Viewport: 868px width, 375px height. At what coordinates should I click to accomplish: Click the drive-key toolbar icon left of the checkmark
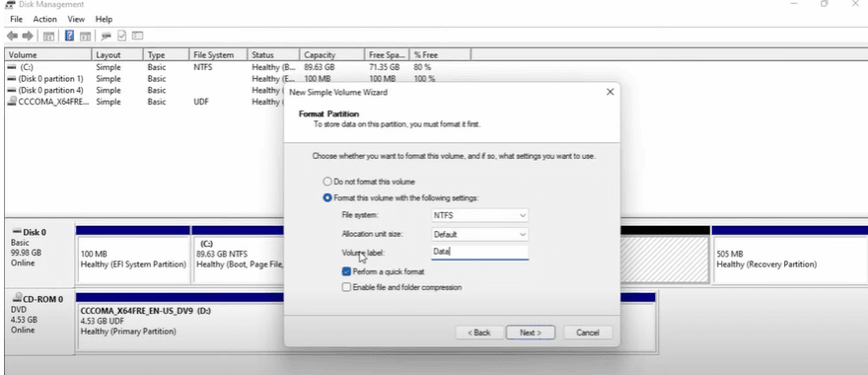coord(107,36)
